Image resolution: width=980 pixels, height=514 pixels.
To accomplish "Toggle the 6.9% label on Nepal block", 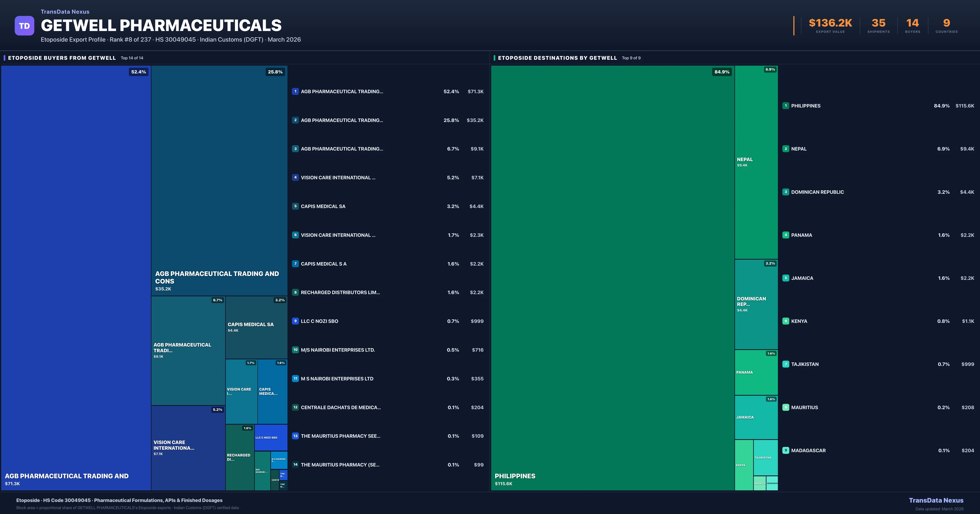I will coord(769,70).
